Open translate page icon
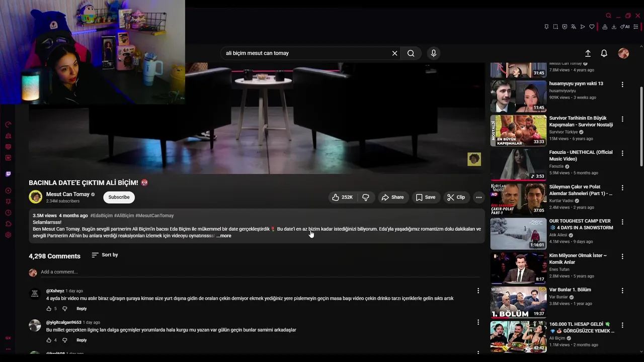644x362 pixels. pyautogui.click(x=574, y=27)
